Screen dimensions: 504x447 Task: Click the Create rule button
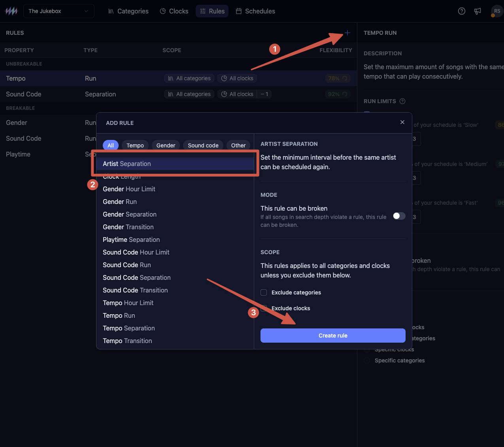tap(333, 336)
